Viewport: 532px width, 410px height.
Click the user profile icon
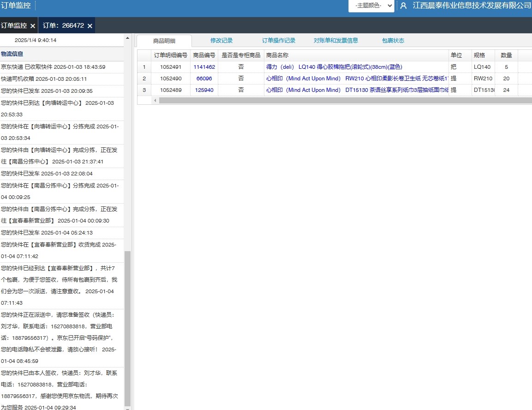click(403, 6)
